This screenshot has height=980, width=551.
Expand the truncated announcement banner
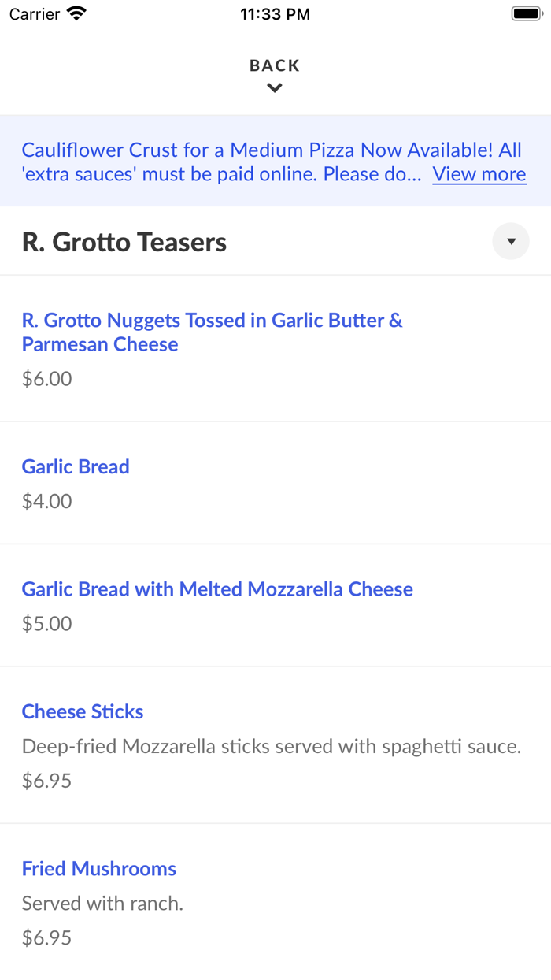(x=479, y=173)
